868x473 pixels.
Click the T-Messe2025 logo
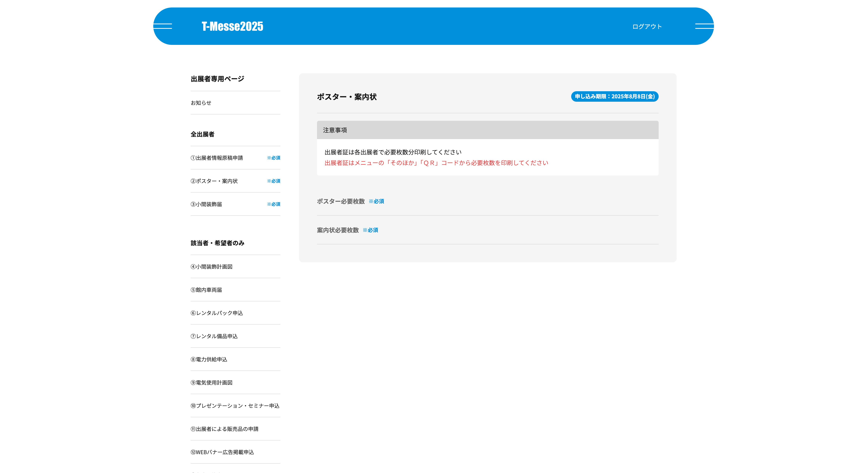click(x=232, y=26)
